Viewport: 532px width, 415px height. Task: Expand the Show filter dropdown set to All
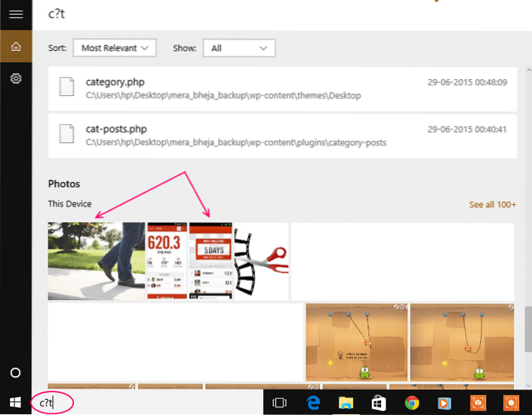239,48
